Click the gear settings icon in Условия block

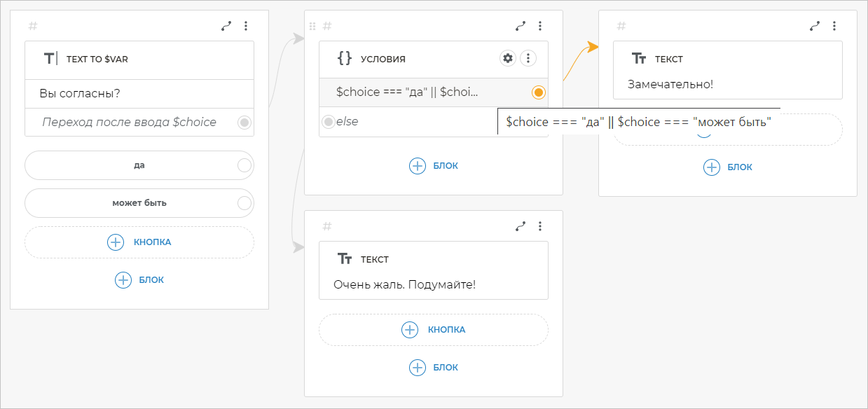coord(508,58)
